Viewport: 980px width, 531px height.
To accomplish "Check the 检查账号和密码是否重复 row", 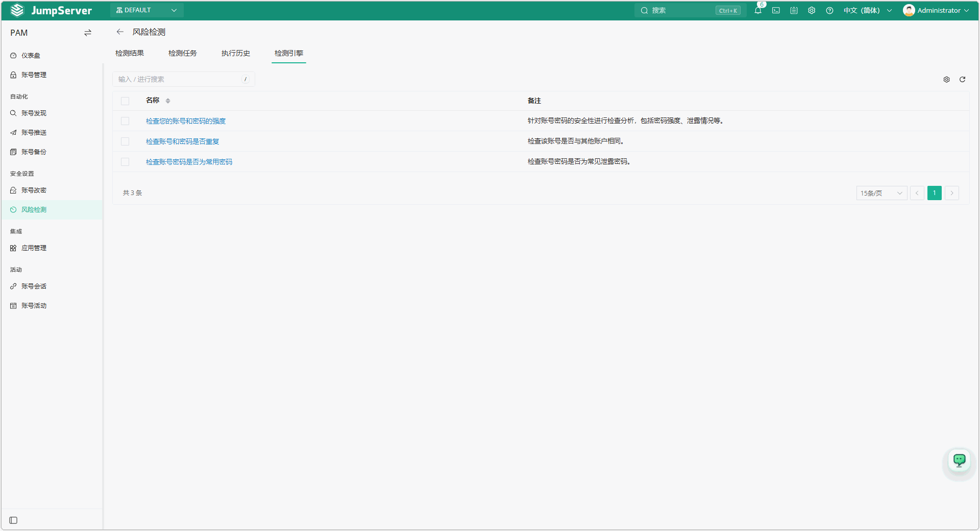I will (x=125, y=141).
